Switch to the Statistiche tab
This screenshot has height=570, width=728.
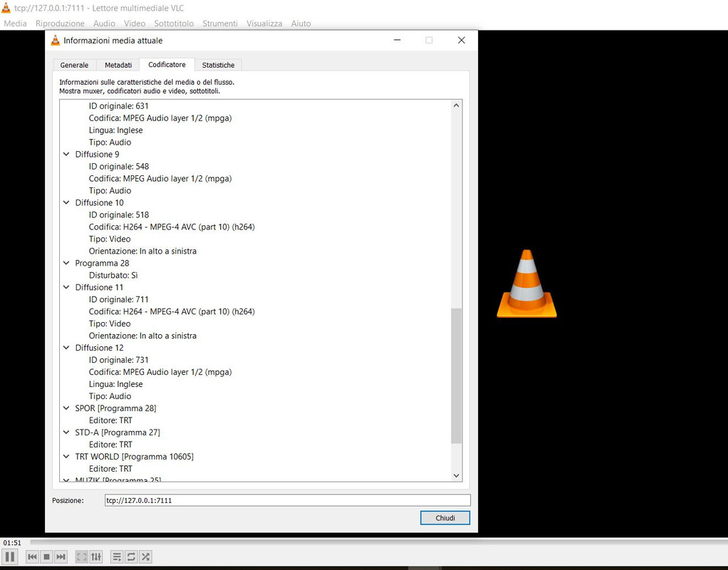click(218, 65)
